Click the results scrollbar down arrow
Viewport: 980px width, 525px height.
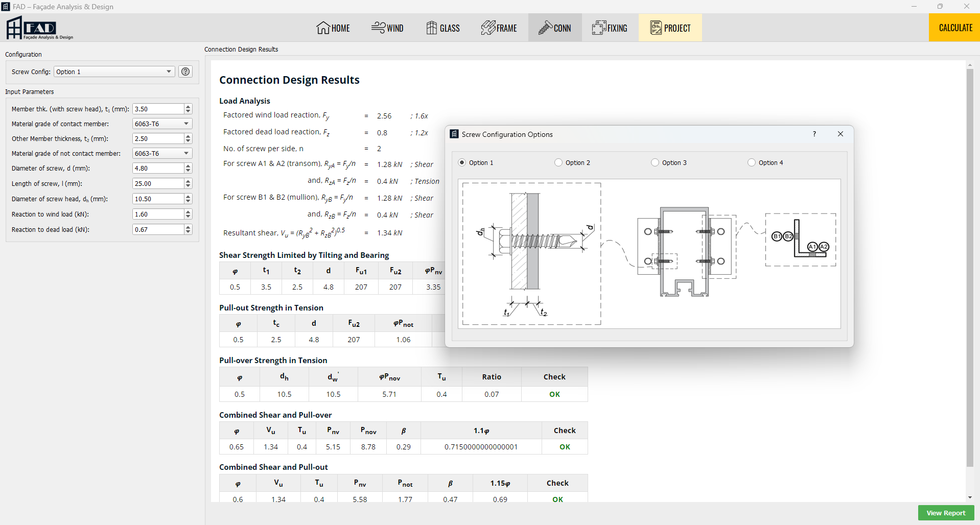(x=970, y=497)
